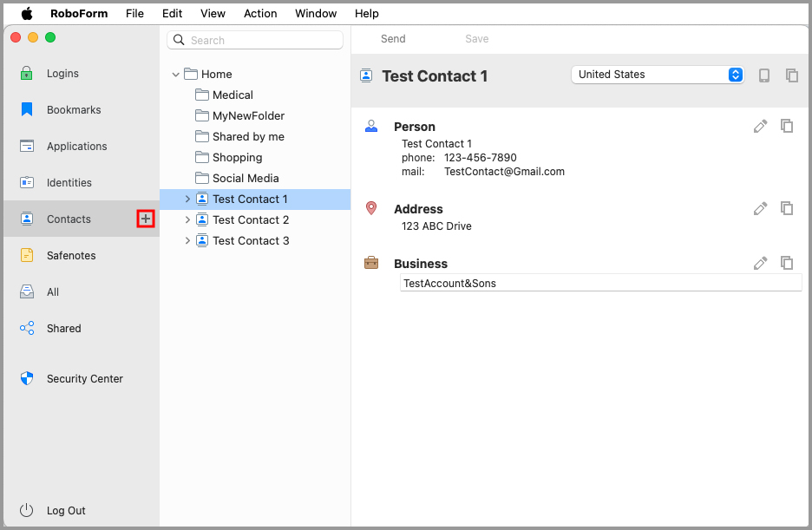This screenshot has width=812, height=530.
Task: Open the Action menu
Action: click(260, 14)
